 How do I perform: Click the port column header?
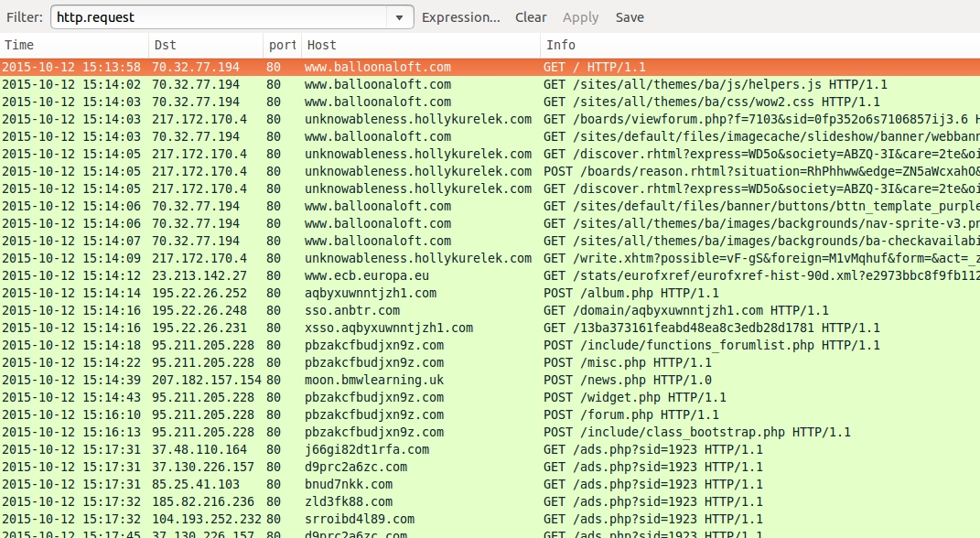282,45
